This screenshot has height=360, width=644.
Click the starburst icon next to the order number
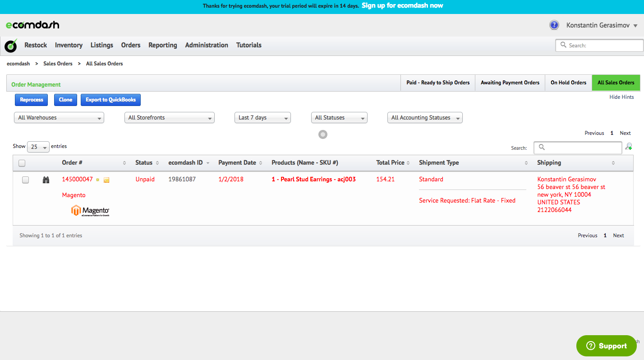[97, 180]
